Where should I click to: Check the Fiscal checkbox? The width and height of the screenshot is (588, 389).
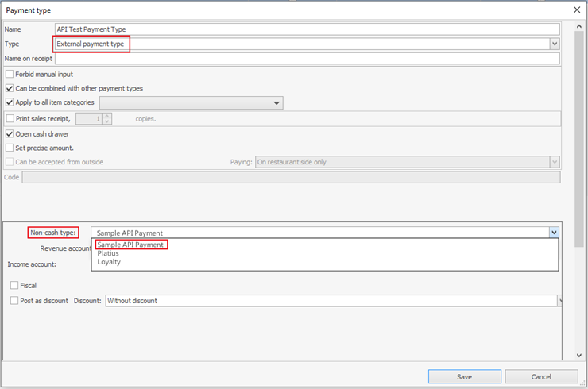pyautogui.click(x=15, y=285)
